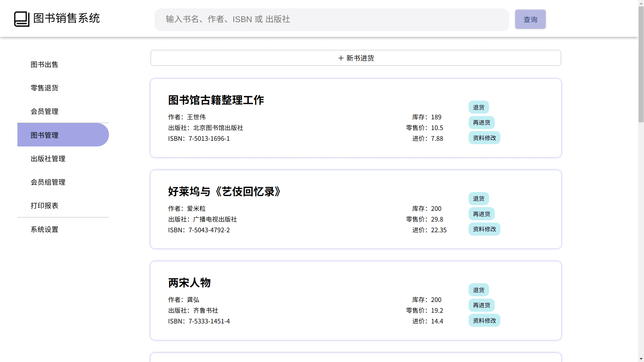Click the book logo icon
This screenshot has width=644, height=362.
click(x=22, y=19)
